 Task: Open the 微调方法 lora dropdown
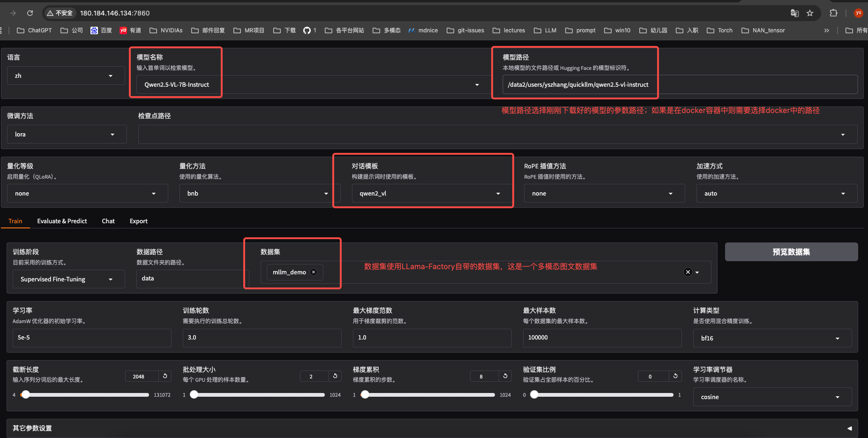point(67,134)
